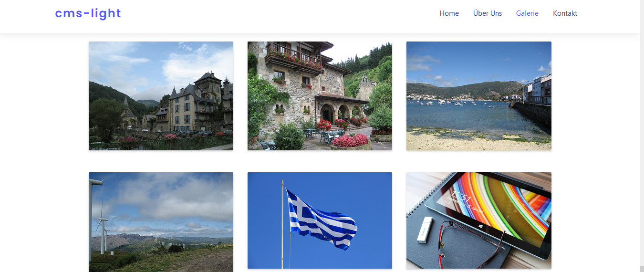Open the Kontakt page
The width and height of the screenshot is (644, 272).
point(565,13)
